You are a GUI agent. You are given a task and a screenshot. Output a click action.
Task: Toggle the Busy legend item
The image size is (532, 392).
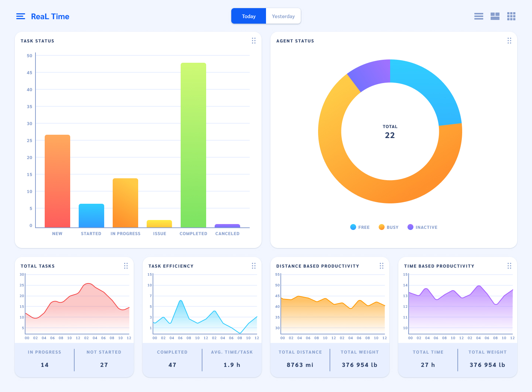pyautogui.click(x=389, y=227)
